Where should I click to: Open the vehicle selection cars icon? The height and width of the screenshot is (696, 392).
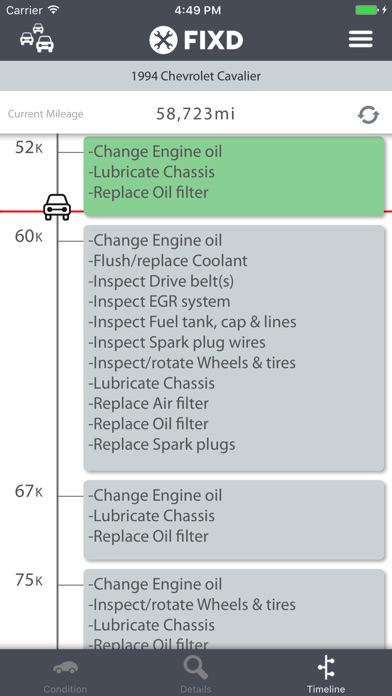[x=37, y=38]
